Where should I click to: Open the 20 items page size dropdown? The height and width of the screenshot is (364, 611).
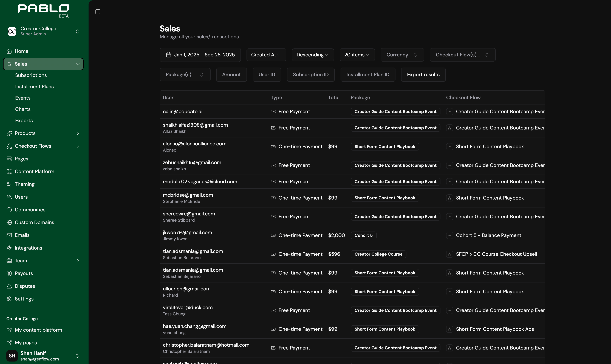(x=357, y=55)
